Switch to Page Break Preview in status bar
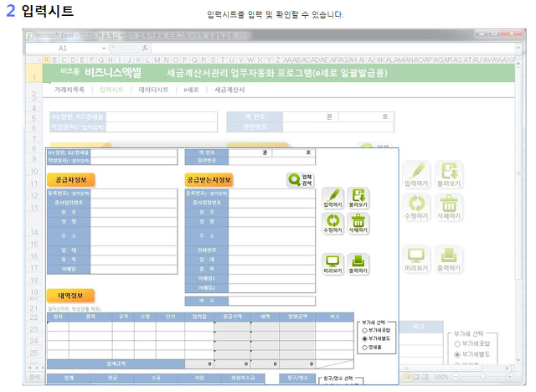The image size is (536, 392). tap(425, 377)
